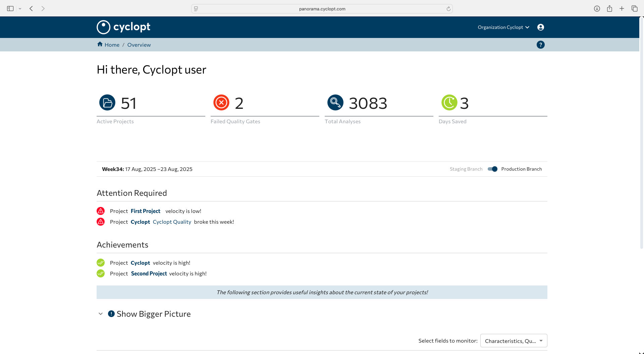
Task: Click the 'Select fields to monitor:' label
Action: coord(448,341)
